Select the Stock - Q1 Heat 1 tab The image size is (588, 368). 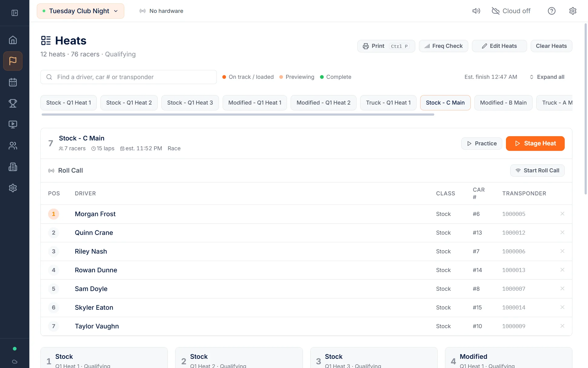click(x=69, y=103)
